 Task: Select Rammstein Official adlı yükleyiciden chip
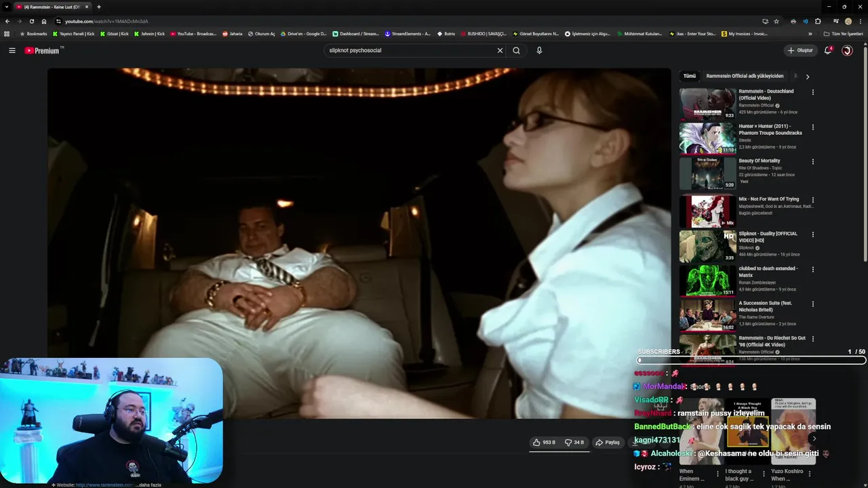coord(745,76)
